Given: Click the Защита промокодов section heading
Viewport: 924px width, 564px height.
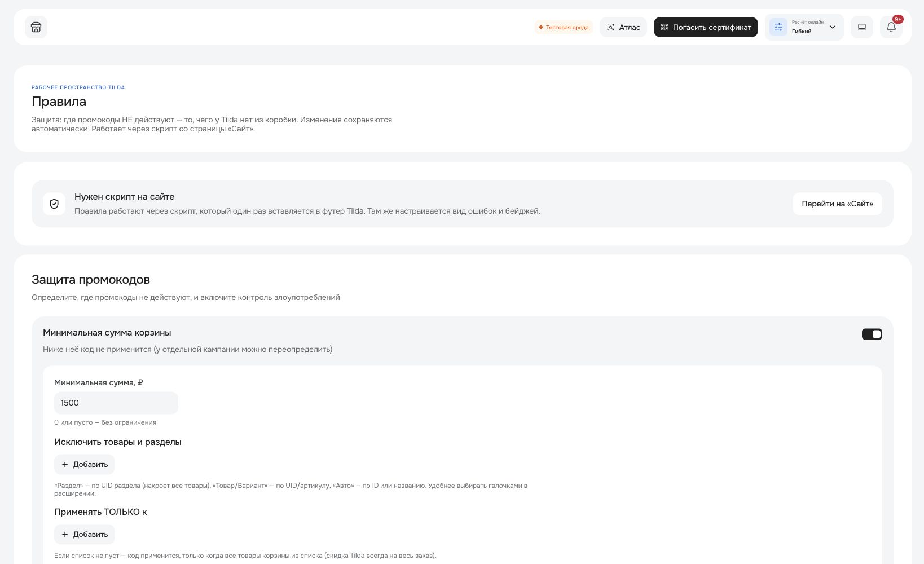Looking at the screenshot, I should (91, 280).
